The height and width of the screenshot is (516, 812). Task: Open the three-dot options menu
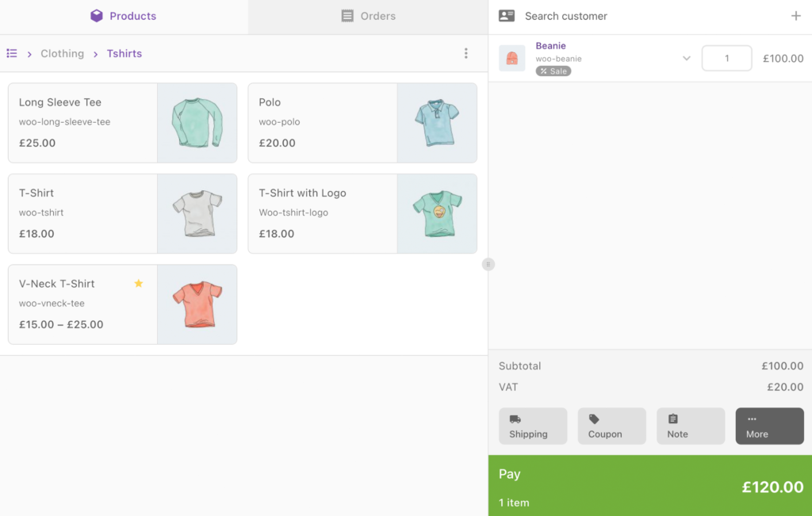[x=466, y=53]
